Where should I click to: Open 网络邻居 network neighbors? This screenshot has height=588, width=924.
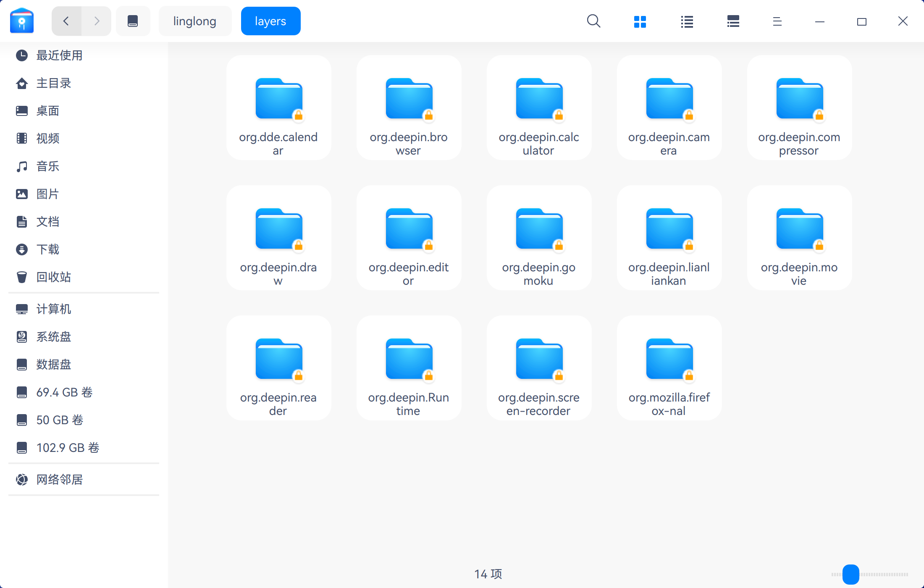coord(59,479)
